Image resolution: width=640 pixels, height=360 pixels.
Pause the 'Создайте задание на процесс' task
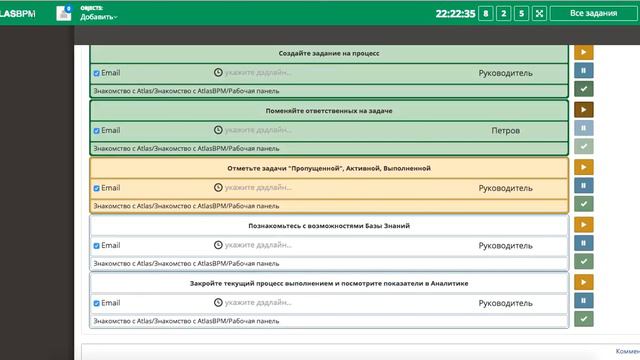pos(584,70)
